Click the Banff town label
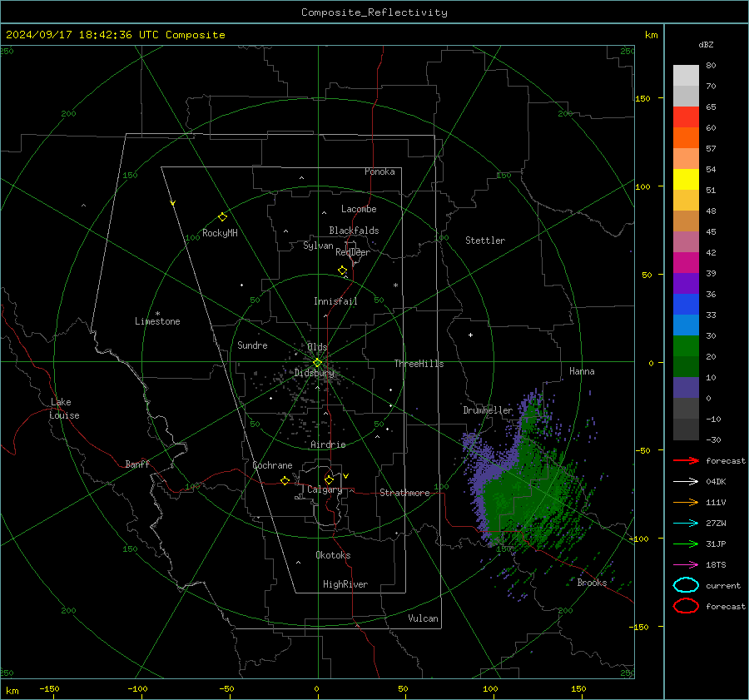The image size is (749, 700). click(x=137, y=464)
